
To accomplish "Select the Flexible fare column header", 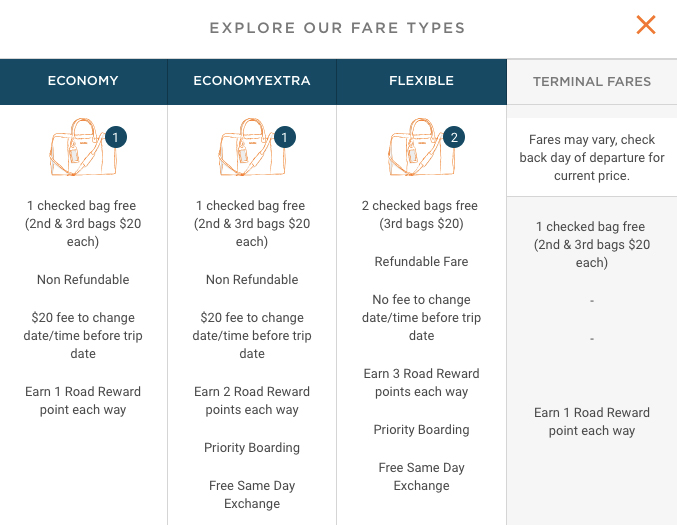I will click(x=421, y=81).
